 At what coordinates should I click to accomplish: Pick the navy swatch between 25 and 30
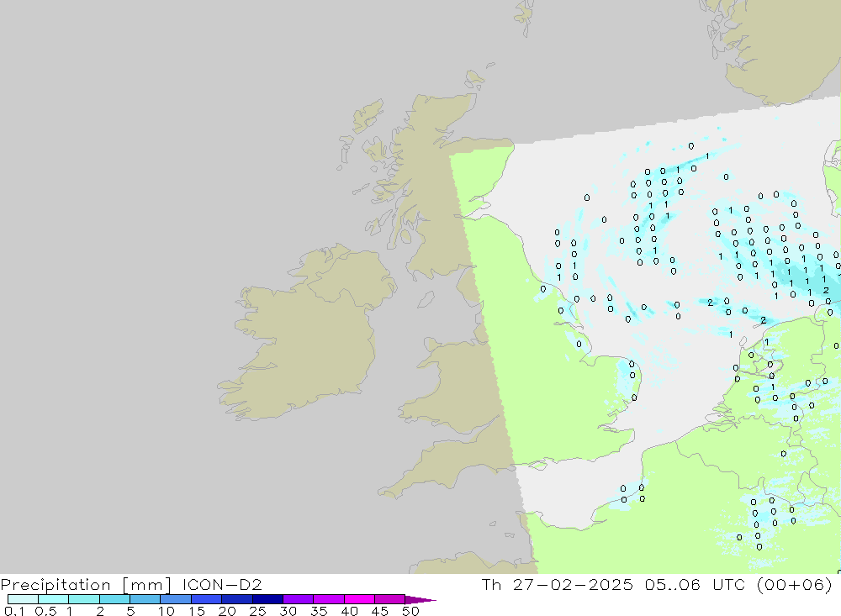pyautogui.click(x=267, y=599)
